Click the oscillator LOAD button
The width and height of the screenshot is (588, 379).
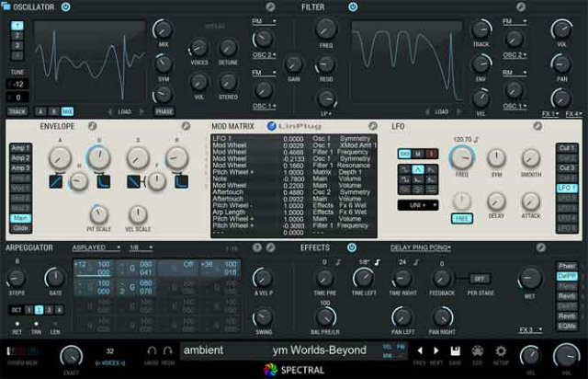(125, 111)
